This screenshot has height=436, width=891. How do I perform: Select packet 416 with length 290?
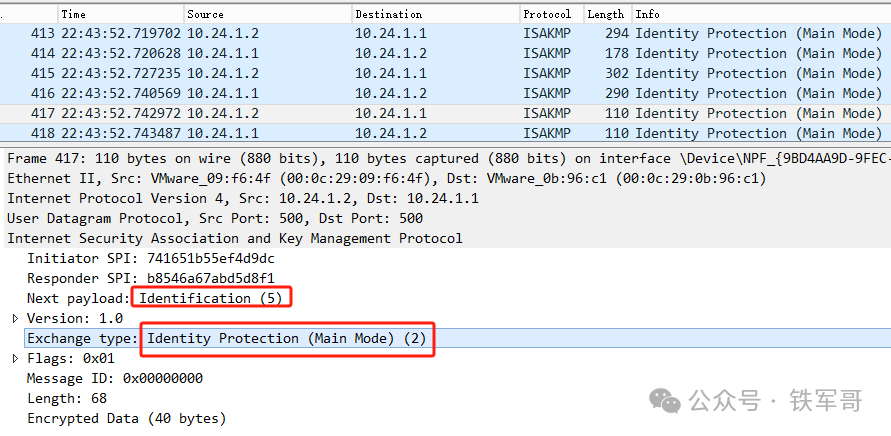(x=446, y=93)
